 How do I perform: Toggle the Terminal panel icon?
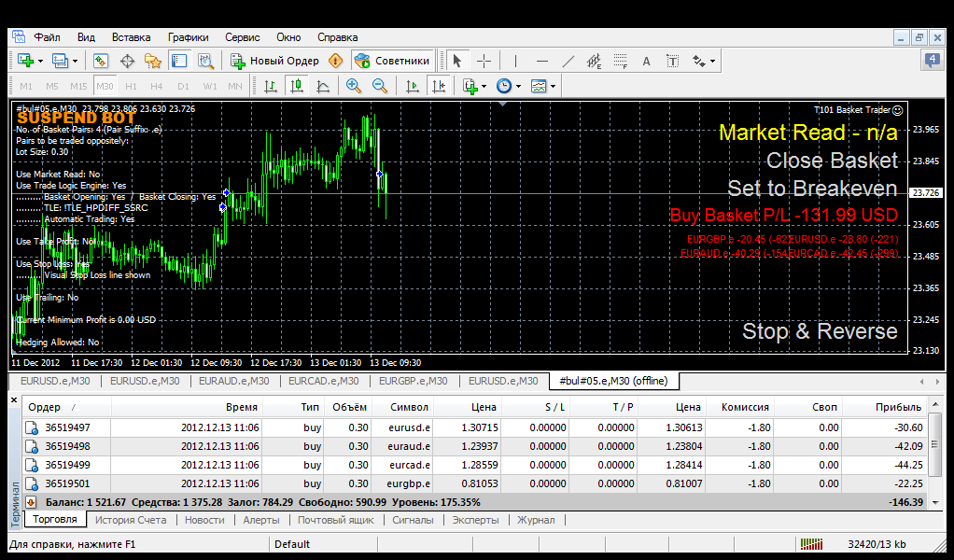(x=179, y=61)
